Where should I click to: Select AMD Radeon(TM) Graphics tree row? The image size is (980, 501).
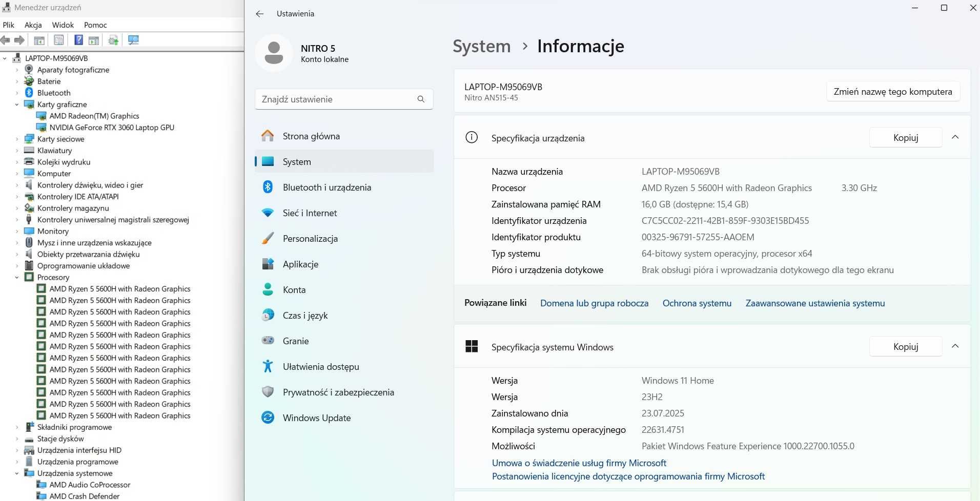coord(94,116)
